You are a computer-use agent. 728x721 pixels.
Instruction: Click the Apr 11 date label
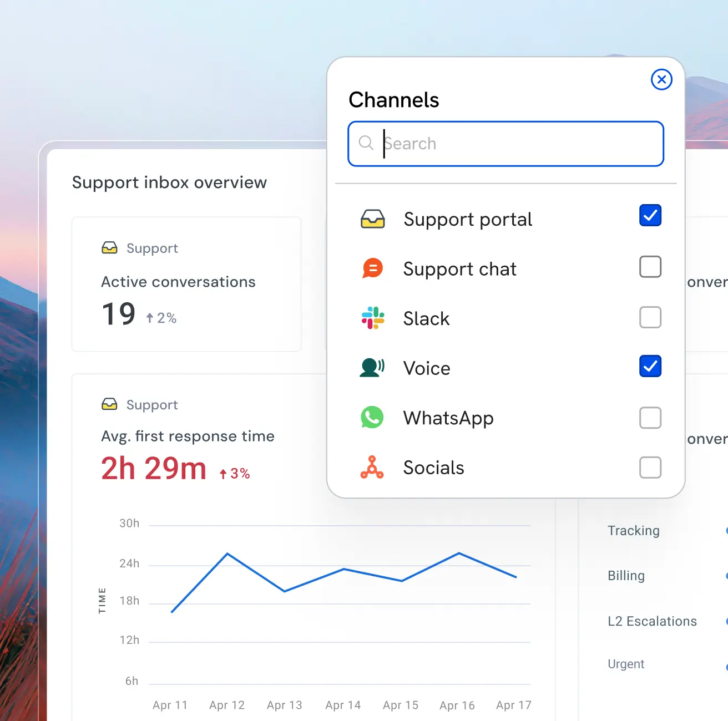coord(170,705)
